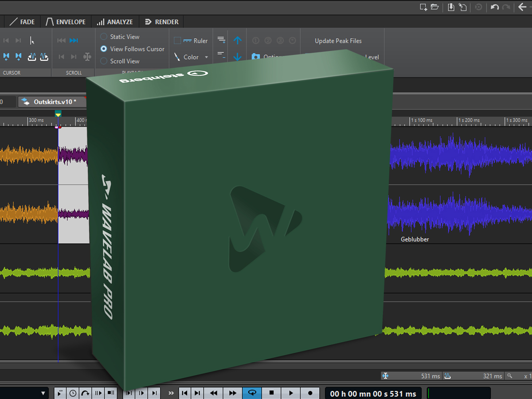Select the Scroll View radio button

click(104, 61)
